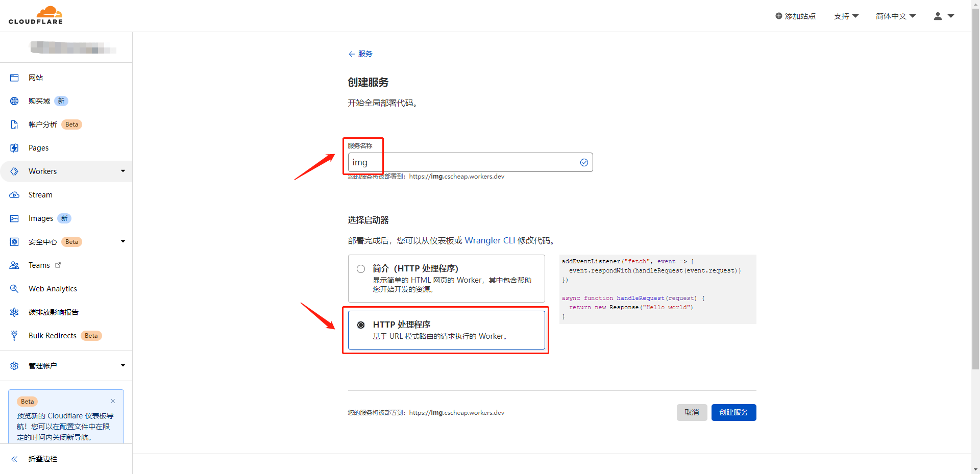Click the 创建服务 page heading
Image resolution: width=980 pixels, height=474 pixels.
(x=368, y=82)
